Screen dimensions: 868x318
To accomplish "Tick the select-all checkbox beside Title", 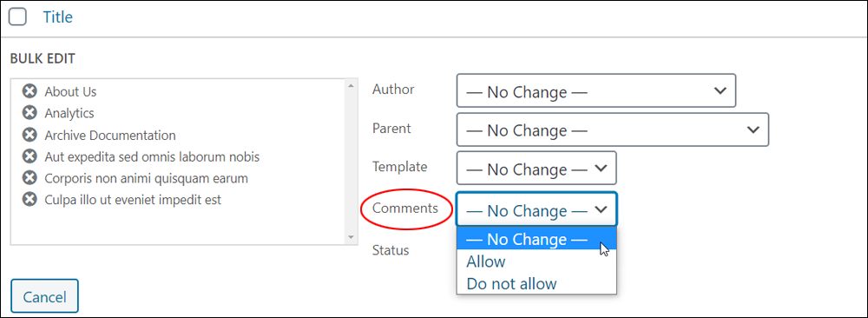I will (17, 17).
